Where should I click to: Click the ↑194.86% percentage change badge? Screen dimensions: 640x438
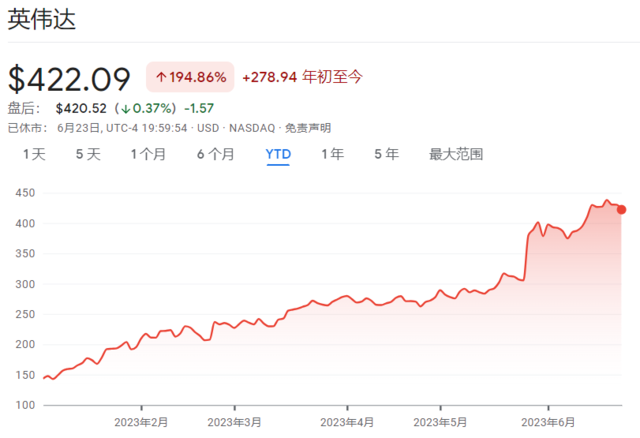point(190,77)
